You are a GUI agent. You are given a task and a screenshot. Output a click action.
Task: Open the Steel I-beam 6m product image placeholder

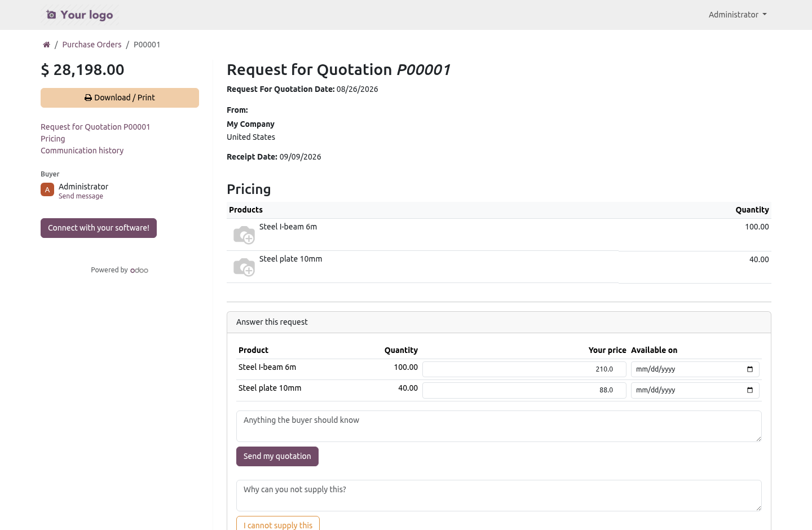(244, 235)
